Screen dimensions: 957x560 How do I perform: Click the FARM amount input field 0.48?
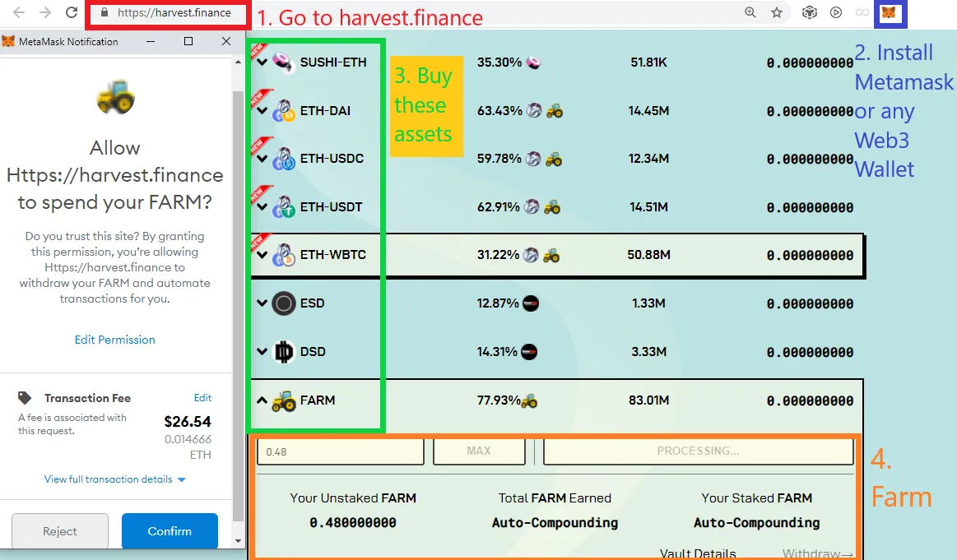(341, 451)
